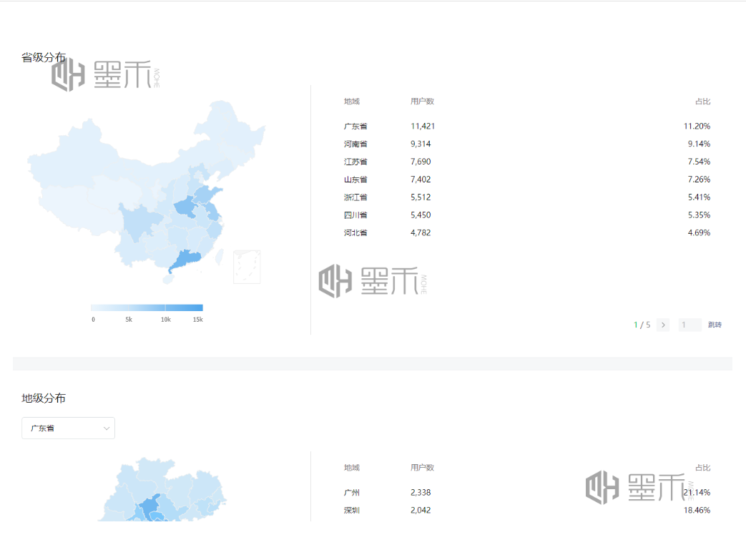Click the 5.41% share value
The height and width of the screenshot is (560, 746).
pos(699,197)
